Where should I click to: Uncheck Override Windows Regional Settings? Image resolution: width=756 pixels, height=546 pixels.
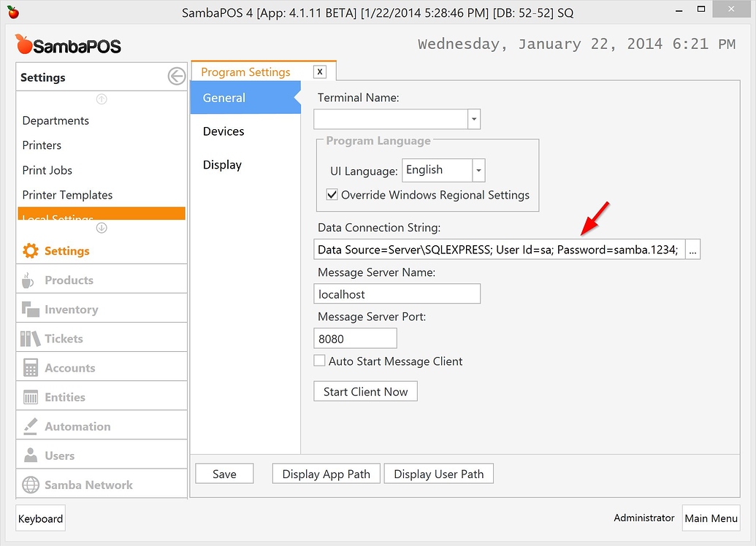click(332, 195)
